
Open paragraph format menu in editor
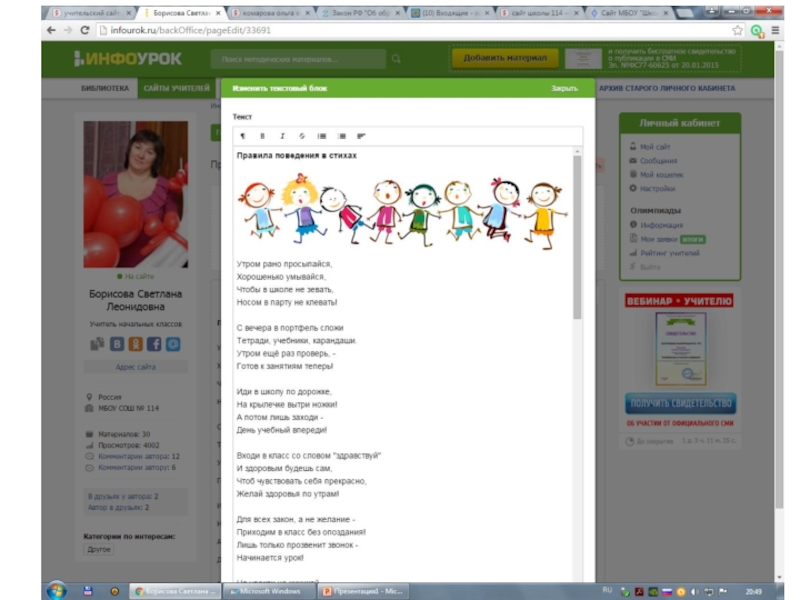243,135
